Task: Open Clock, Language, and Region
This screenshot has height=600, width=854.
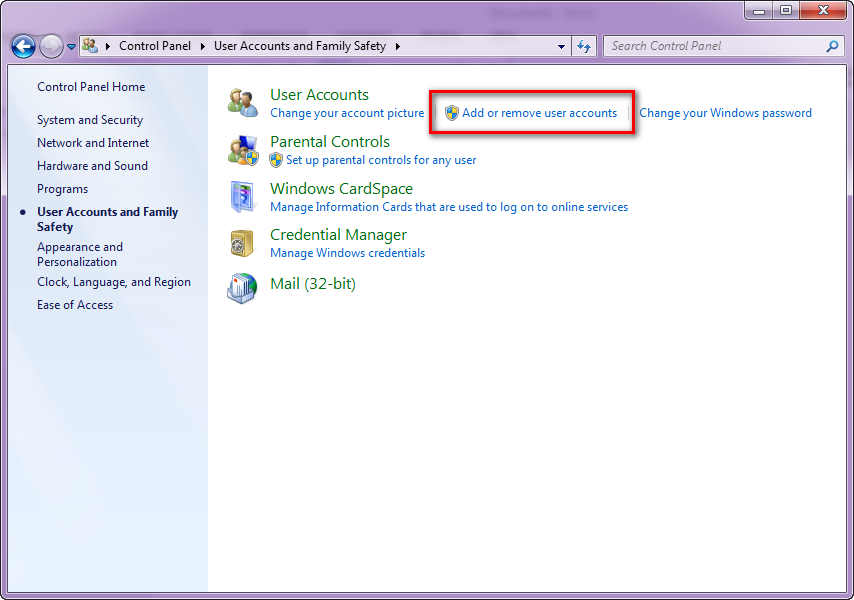Action: click(114, 282)
